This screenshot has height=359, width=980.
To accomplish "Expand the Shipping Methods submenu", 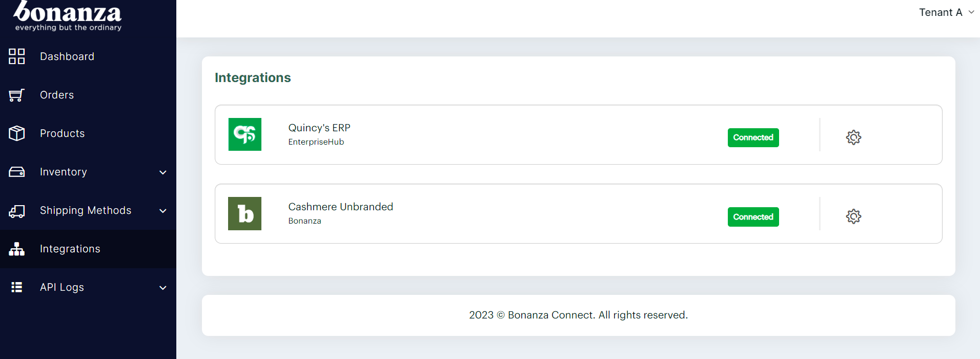I will coord(162,211).
